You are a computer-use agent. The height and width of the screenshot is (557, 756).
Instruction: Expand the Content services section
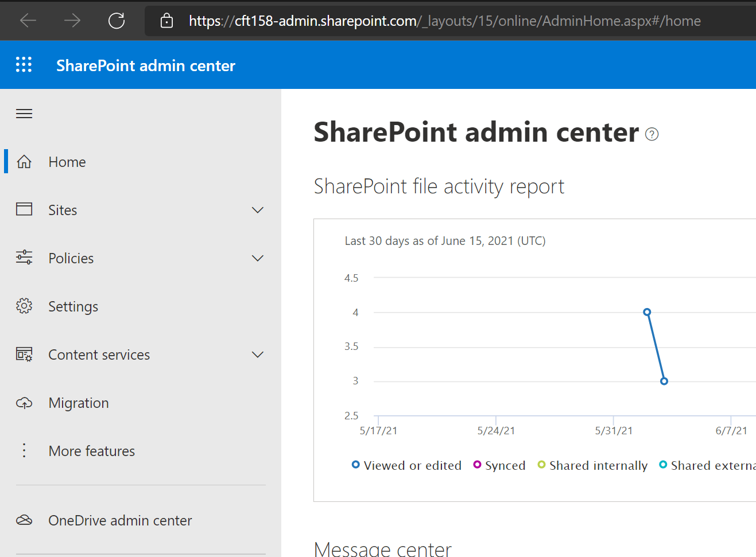click(258, 355)
